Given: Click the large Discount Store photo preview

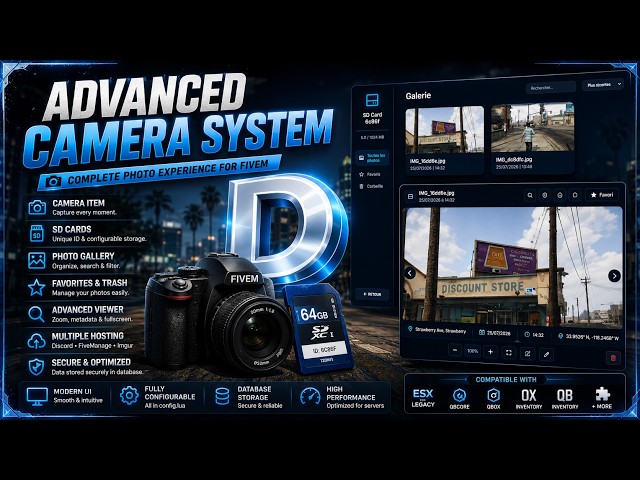Looking at the screenshot, I should pyautogui.click(x=512, y=267).
